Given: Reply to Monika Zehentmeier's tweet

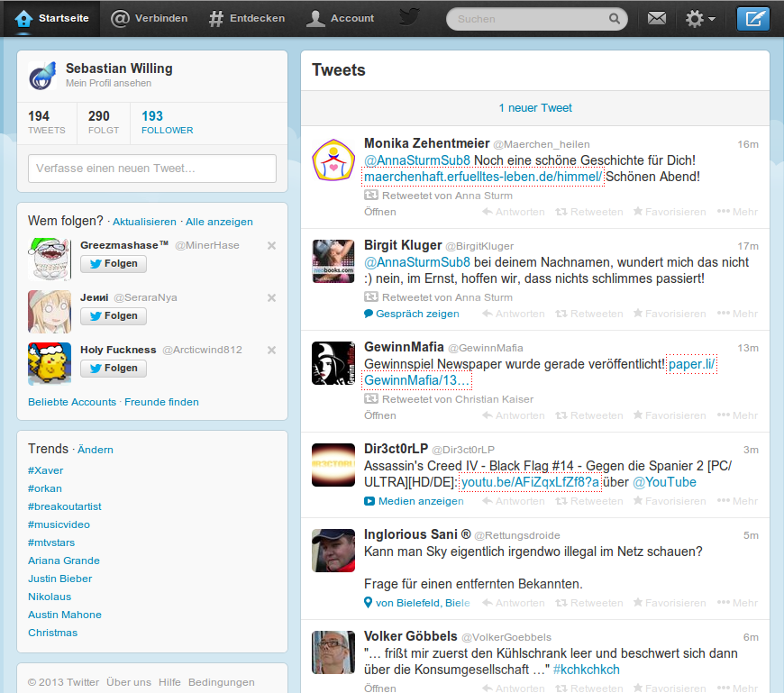Looking at the screenshot, I should tap(514, 212).
